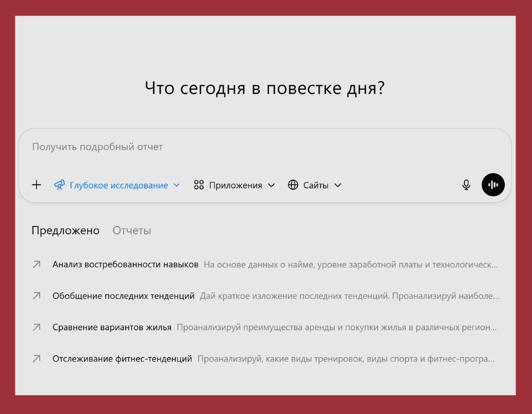Click the arrow icon beside Обобщение последних тенденций
Screen dimensions: 532x414
tap(37, 296)
